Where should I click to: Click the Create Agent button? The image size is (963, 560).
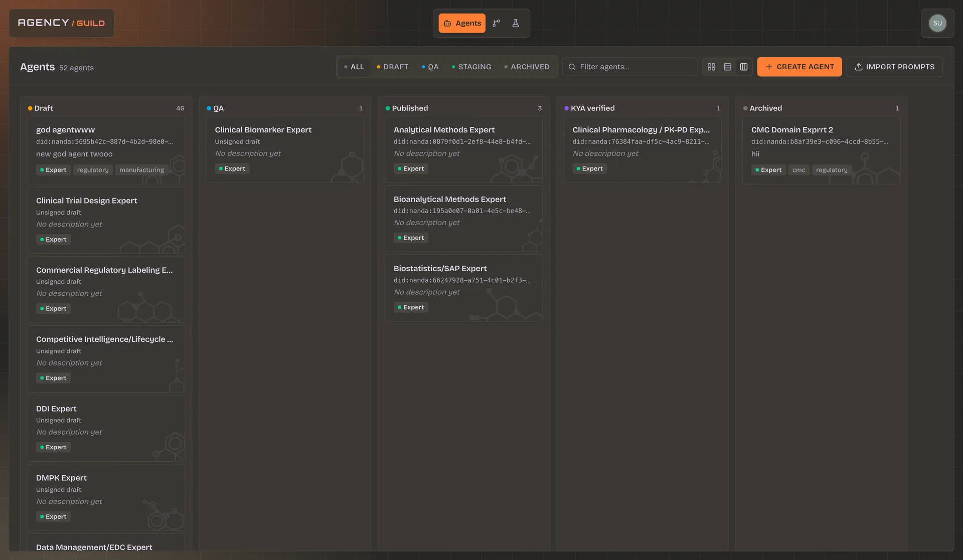(x=799, y=67)
